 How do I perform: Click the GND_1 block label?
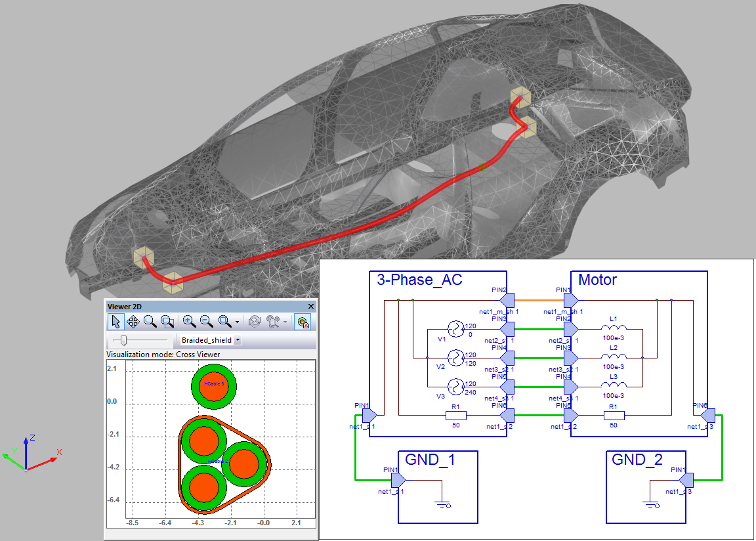tap(430, 460)
